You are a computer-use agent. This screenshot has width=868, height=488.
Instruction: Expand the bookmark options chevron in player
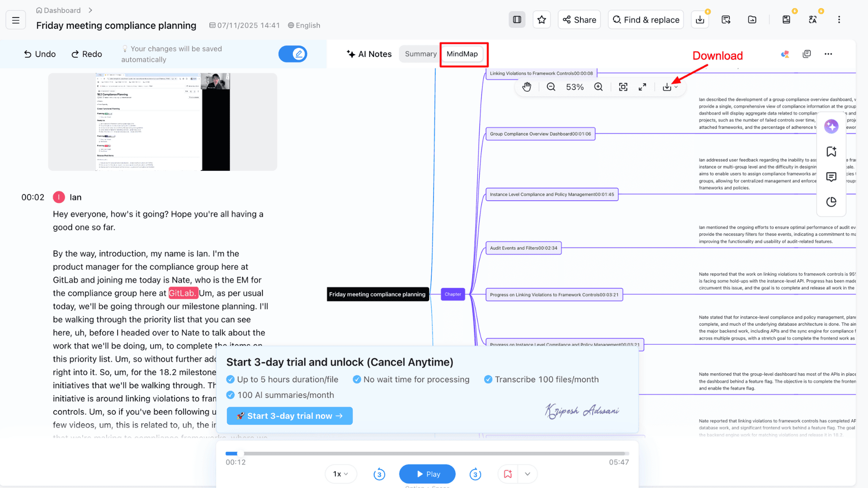point(528,474)
